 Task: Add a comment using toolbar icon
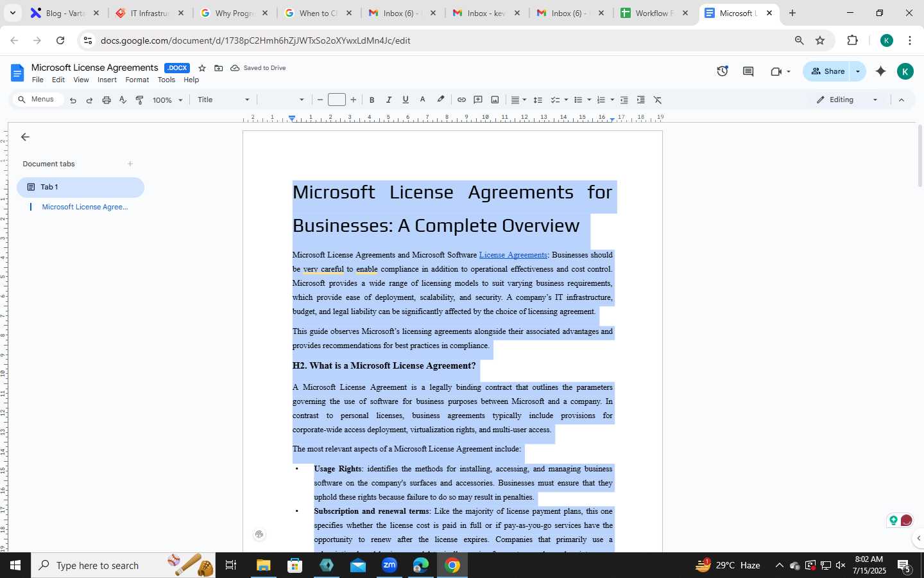tap(478, 100)
